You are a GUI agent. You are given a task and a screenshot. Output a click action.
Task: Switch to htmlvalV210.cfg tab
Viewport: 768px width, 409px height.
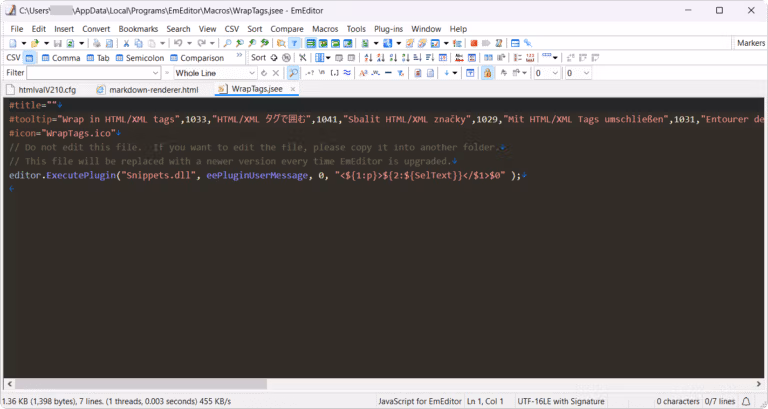42,90
